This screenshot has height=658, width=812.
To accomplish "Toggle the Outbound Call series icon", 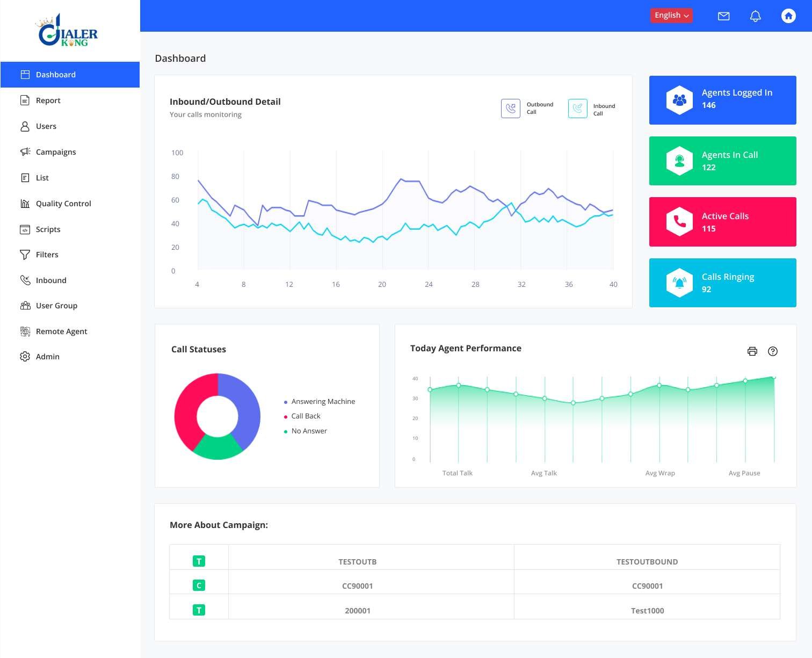I will [x=510, y=109].
